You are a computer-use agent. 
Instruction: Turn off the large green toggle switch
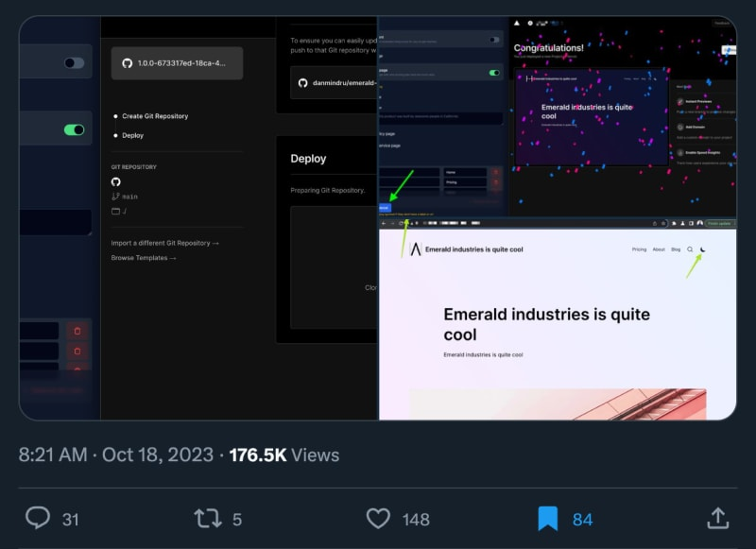tap(75, 129)
